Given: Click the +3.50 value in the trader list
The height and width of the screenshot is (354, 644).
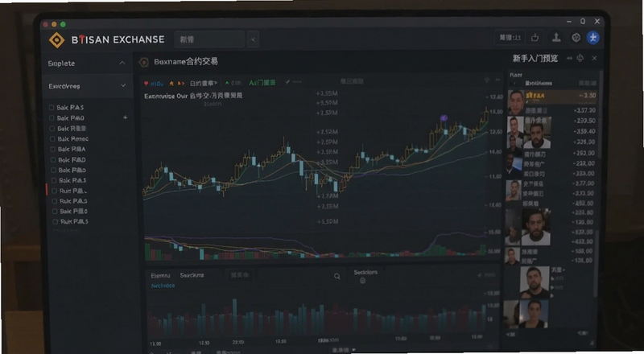Looking at the screenshot, I should [x=588, y=95].
